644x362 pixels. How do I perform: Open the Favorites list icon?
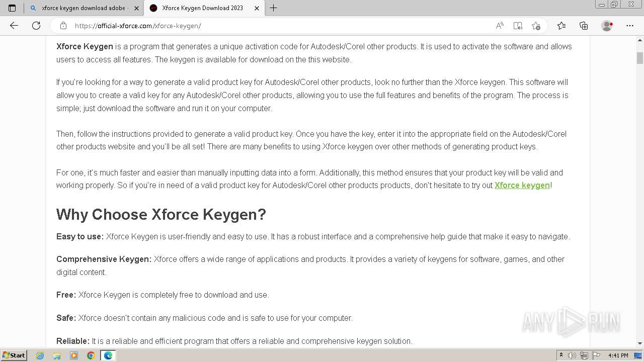[x=561, y=26]
